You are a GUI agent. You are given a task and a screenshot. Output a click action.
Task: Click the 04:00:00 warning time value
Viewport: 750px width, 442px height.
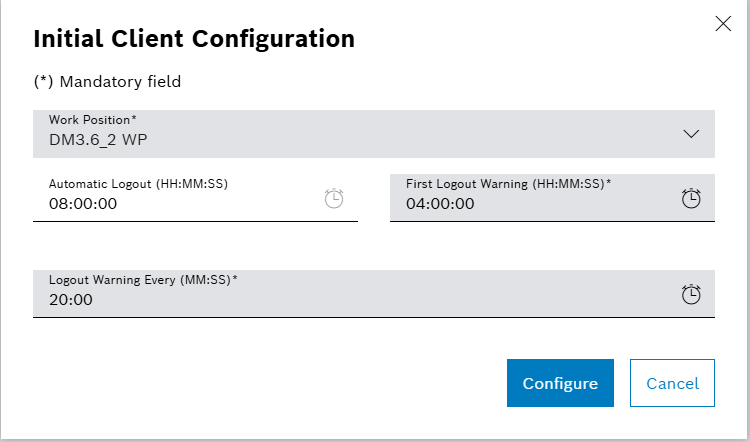[x=440, y=204]
